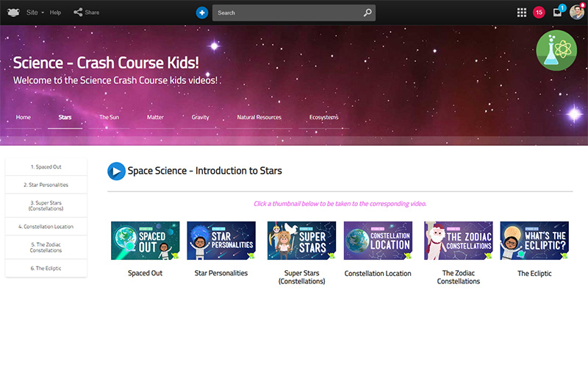Click the site logo in top-left corner
This screenshot has width=588, height=368.
tap(12, 13)
